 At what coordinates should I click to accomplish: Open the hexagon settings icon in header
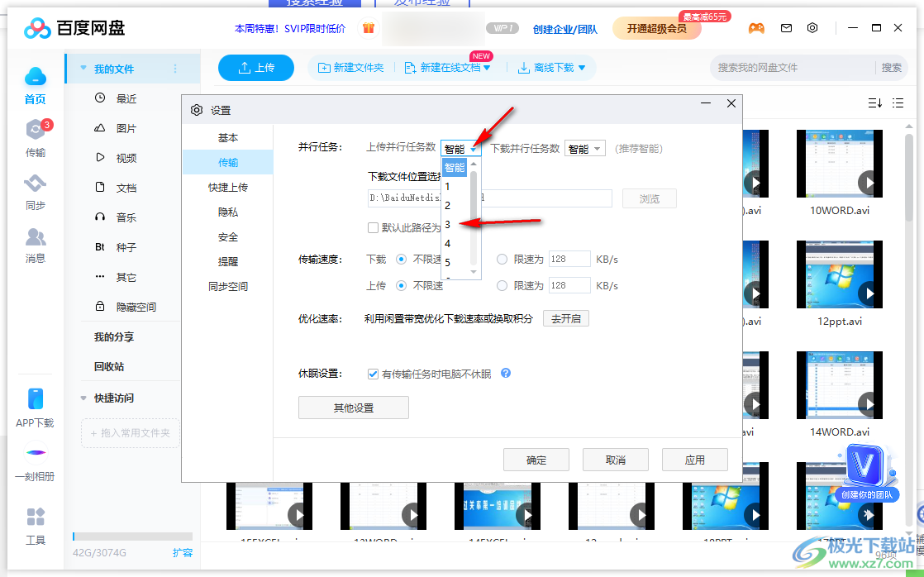812,28
